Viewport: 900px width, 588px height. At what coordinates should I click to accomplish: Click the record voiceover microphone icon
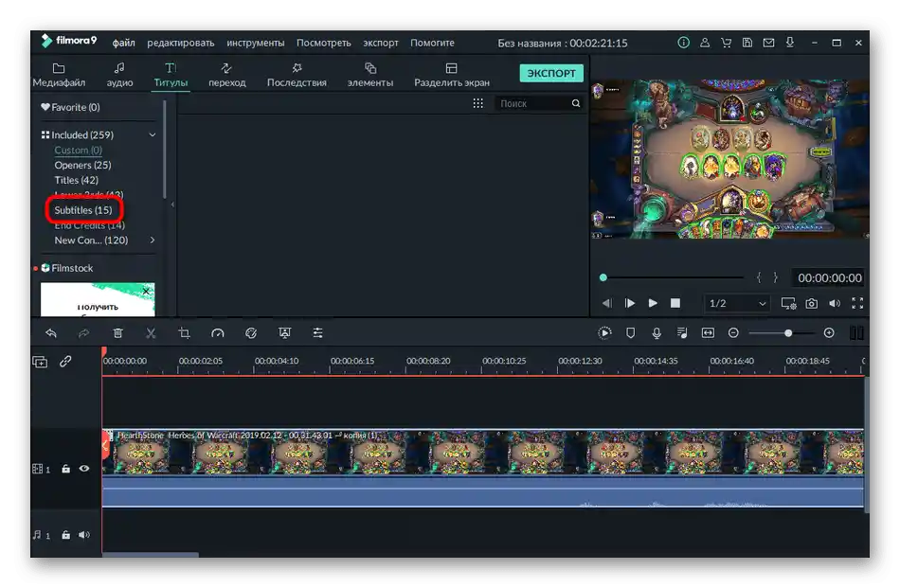pos(657,333)
